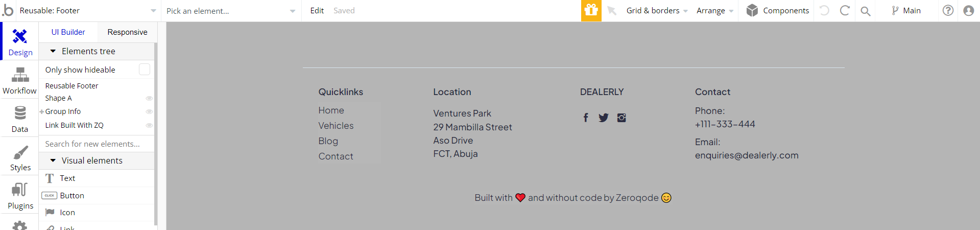Collapse the Elements tree section
Viewport: 980px width, 230px height.
click(53, 51)
